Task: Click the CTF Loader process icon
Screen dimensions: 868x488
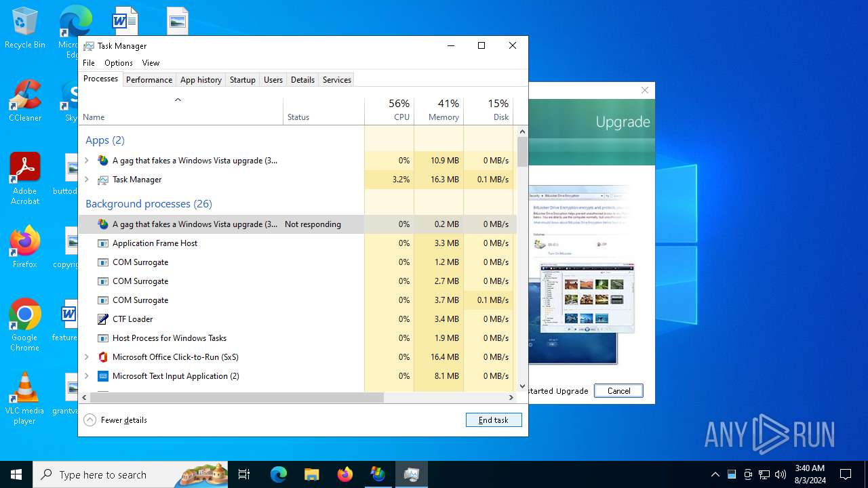Action: coord(103,319)
